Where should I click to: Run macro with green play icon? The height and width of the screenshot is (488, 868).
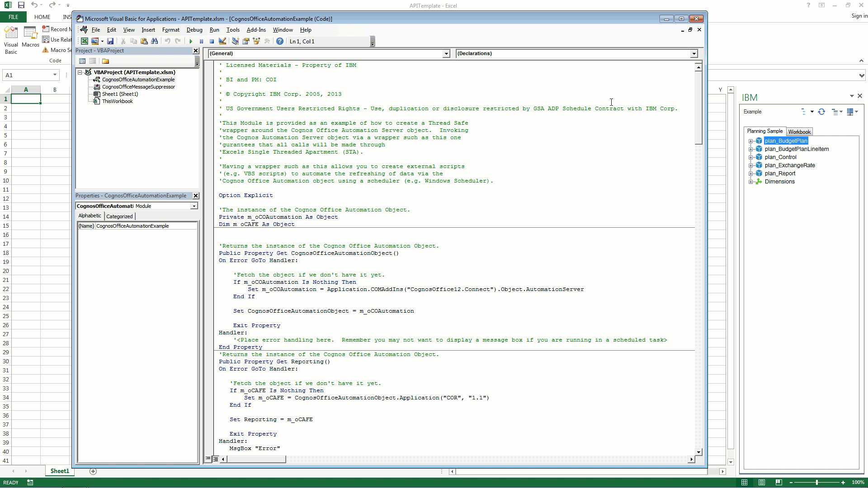coord(191,41)
